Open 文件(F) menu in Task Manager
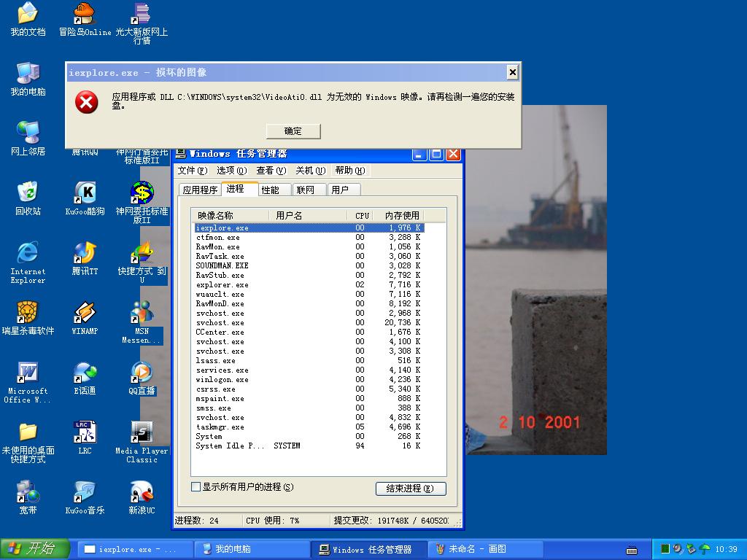Image resolution: width=747 pixels, height=560 pixels. pyautogui.click(x=193, y=171)
